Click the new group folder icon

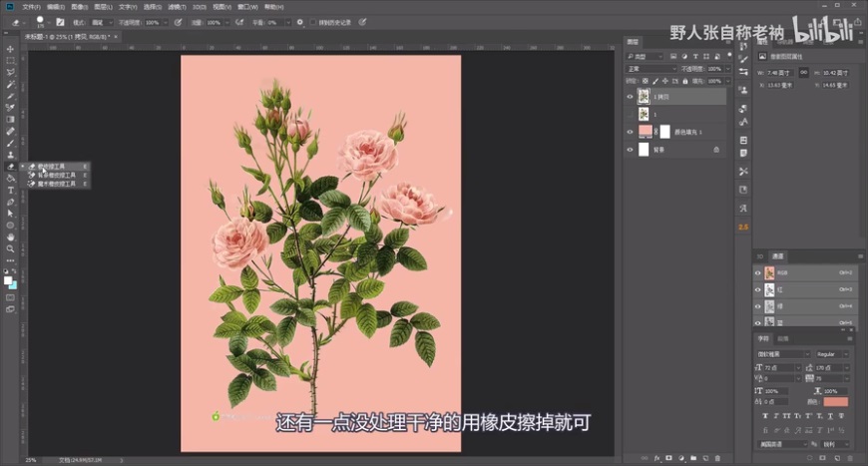(x=693, y=458)
